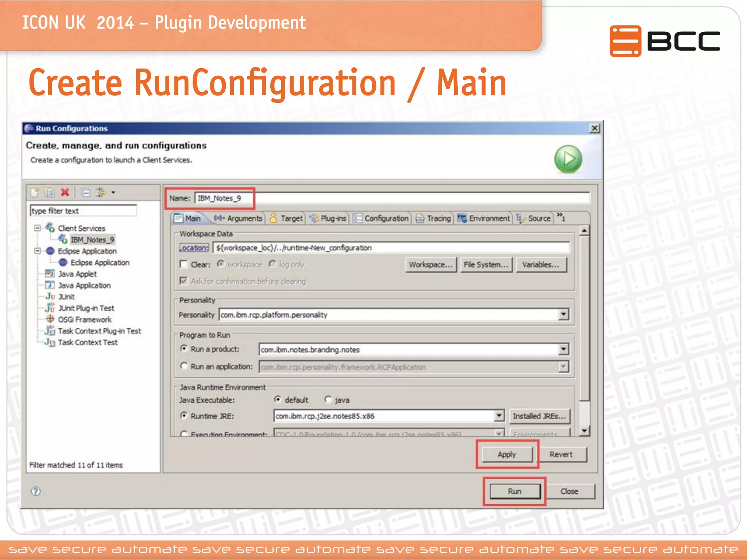This screenshot has height=560, width=747.
Task: Open the Environment tab
Action: [484, 218]
